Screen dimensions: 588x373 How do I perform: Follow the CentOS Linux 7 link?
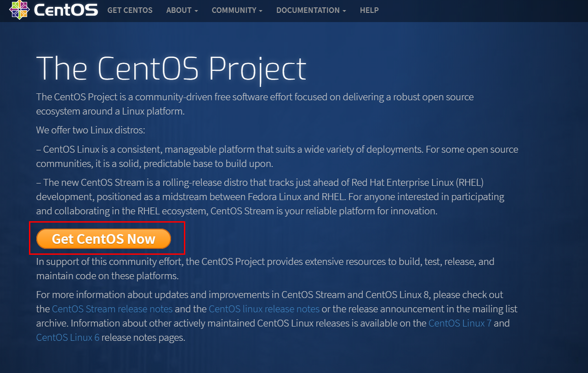(x=460, y=323)
